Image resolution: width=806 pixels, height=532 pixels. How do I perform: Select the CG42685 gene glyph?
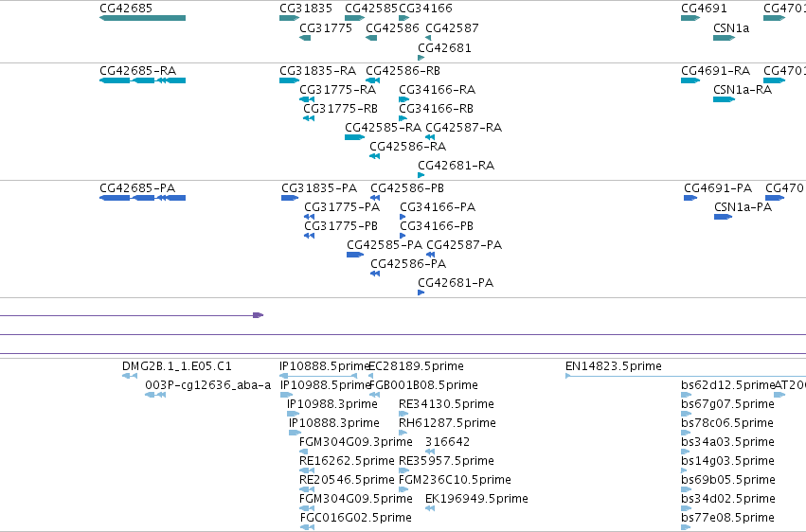(142, 18)
